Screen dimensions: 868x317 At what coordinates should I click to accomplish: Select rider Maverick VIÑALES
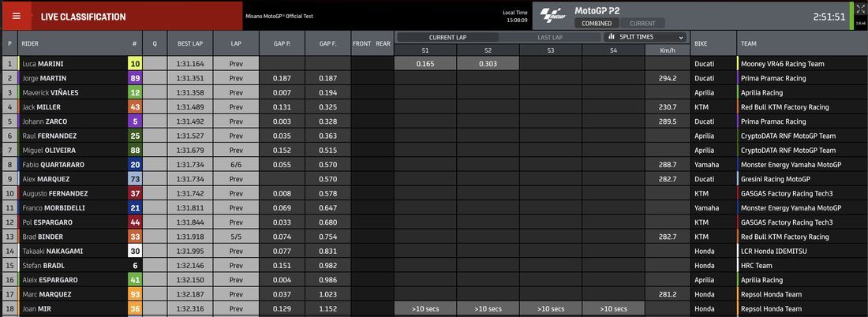51,92
